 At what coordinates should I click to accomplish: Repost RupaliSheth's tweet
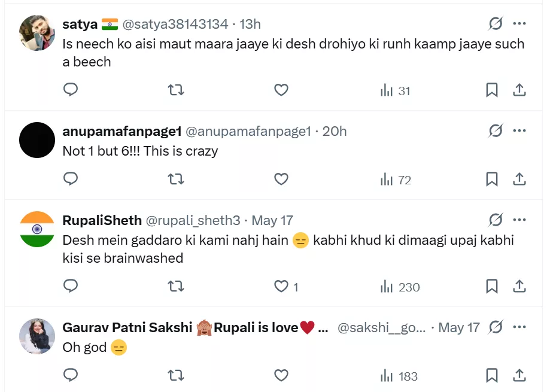tap(175, 287)
